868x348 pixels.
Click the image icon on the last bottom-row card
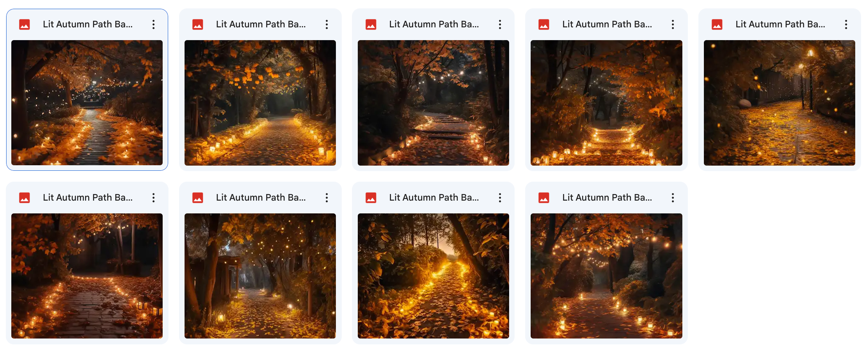click(x=544, y=197)
